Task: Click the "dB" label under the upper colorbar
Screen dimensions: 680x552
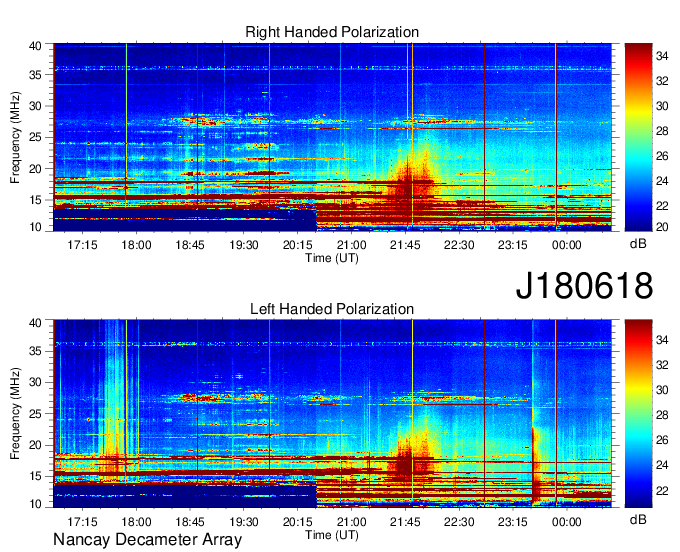Action: point(638,244)
